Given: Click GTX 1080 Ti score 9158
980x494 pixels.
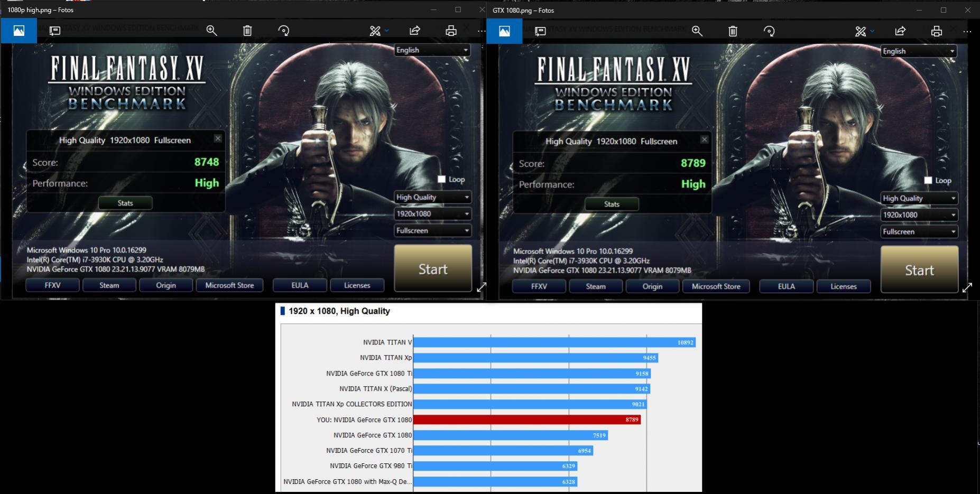Looking at the screenshot, I should pos(642,374).
